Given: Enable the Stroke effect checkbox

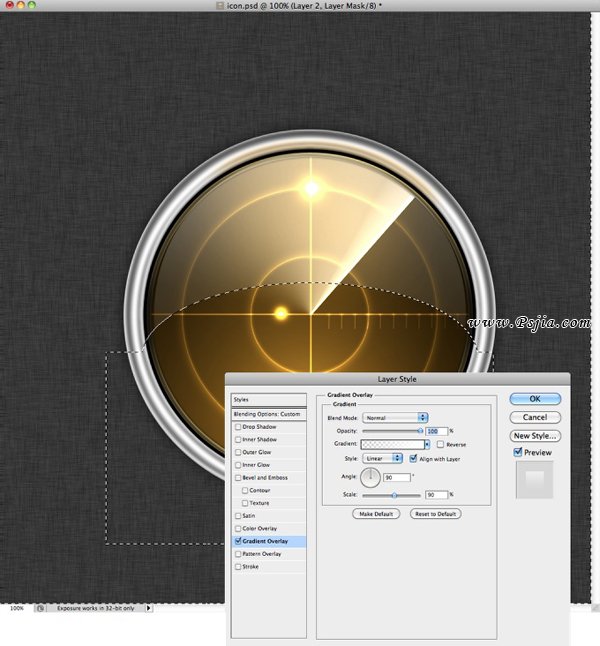Looking at the screenshot, I should coord(237,566).
